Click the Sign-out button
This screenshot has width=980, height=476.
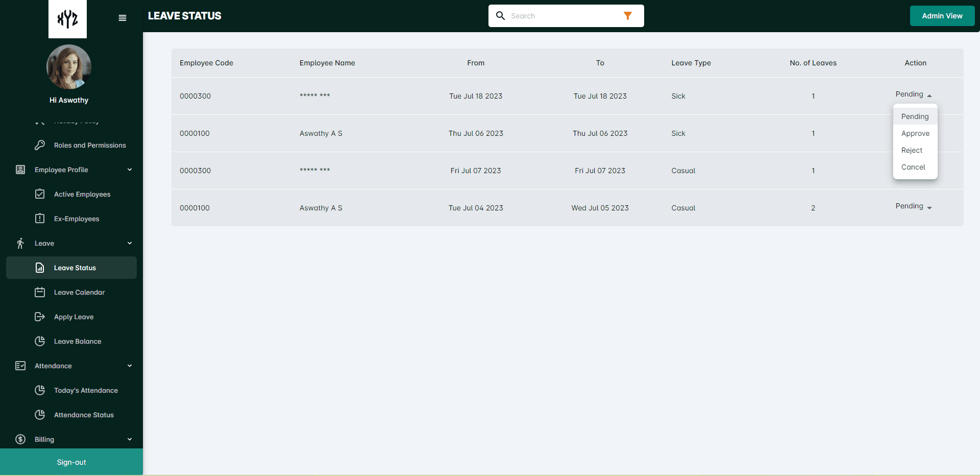tap(71, 462)
